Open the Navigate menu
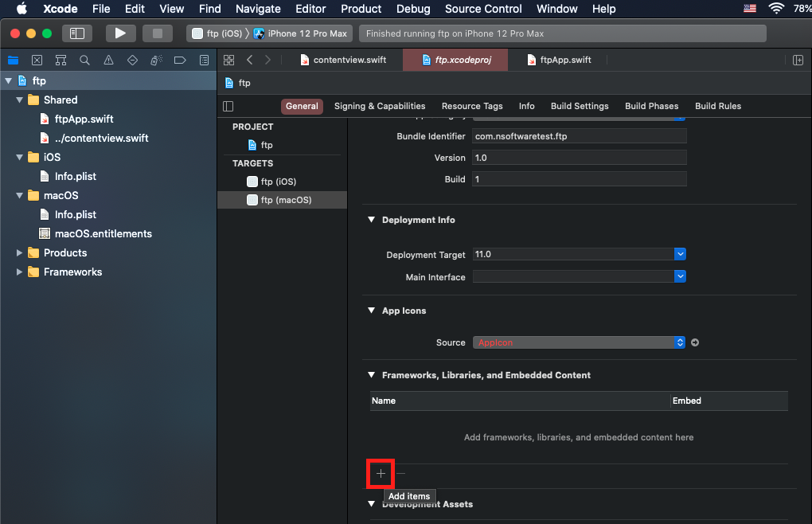 pos(258,9)
